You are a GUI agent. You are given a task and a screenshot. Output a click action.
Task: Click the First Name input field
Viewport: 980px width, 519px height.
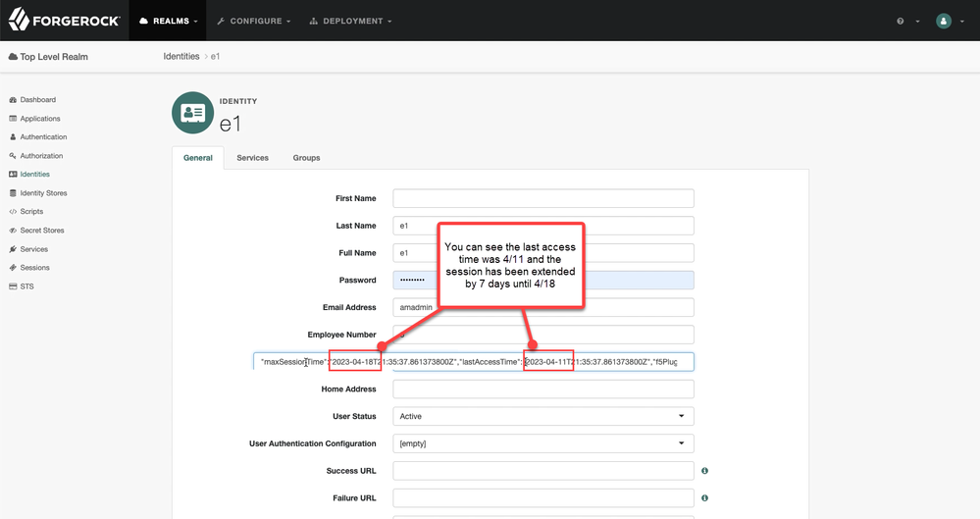542,198
